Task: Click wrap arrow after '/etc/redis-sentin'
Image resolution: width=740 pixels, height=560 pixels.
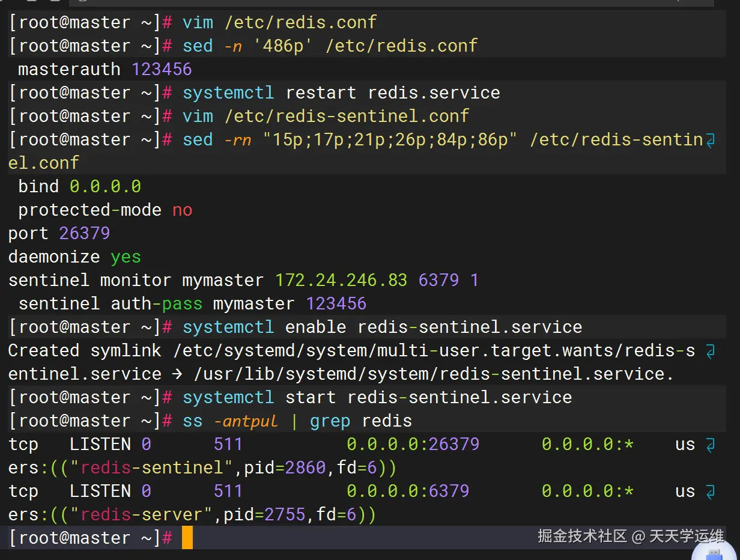Action: click(x=710, y=141)
